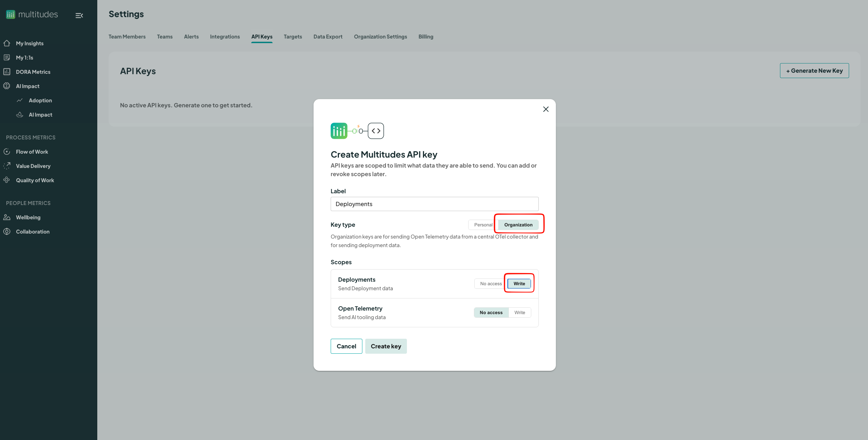The height and width of the screenshot is (440, 868).
Task: Click the Collaboration icon in the sidebar
Action: [x=7, y=231]
